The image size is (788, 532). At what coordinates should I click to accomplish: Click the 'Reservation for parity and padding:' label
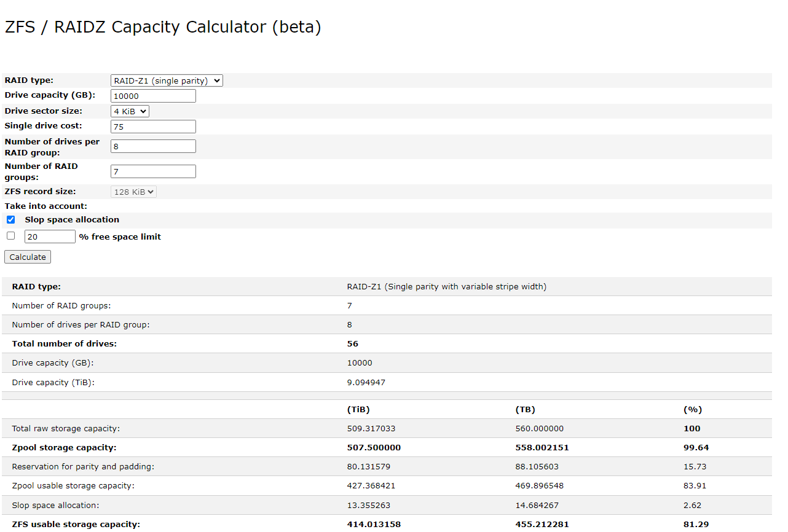(x=83, y=466)
